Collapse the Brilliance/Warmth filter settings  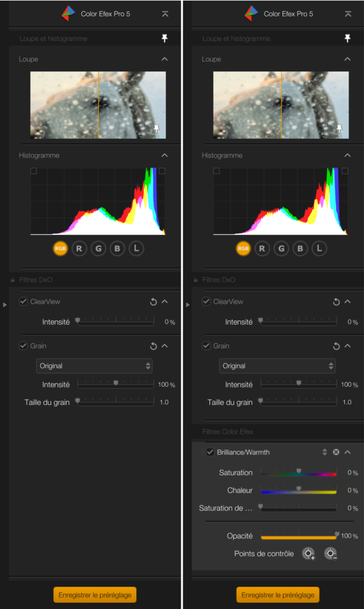click(348, 452)
